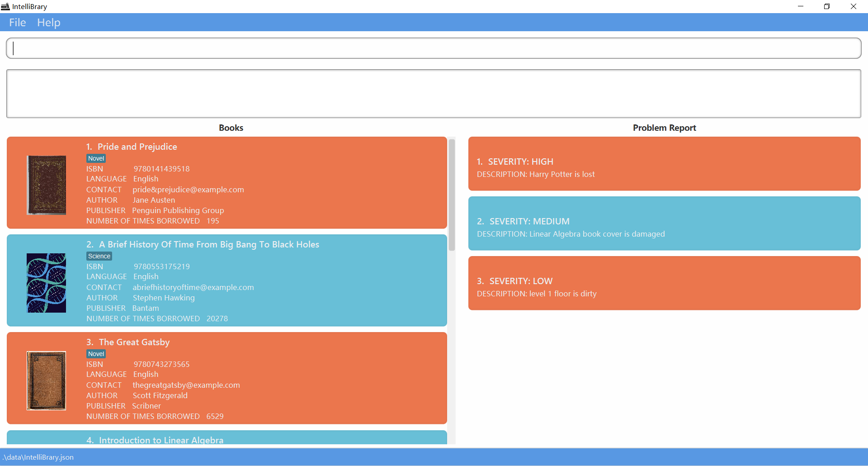Viewport: 868px width, 466px height.
Task: Click the Books panel heading
Action: 231,128
